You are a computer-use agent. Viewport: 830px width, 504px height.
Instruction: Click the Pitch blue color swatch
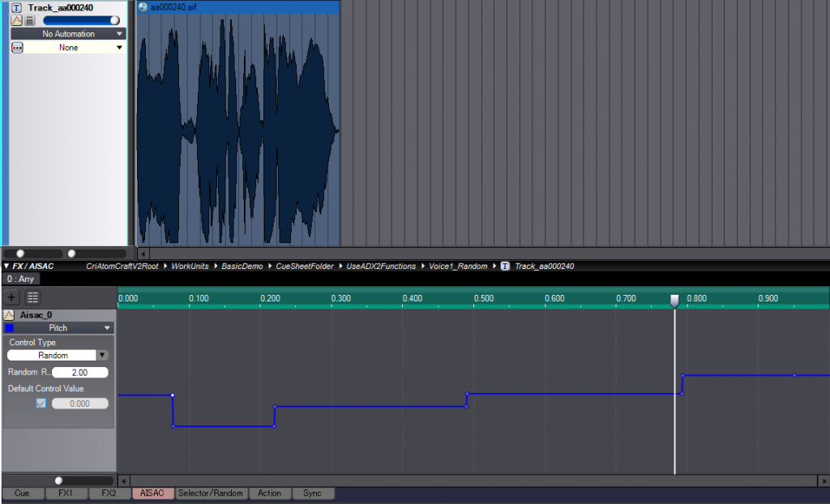click(x=9, y=328)
